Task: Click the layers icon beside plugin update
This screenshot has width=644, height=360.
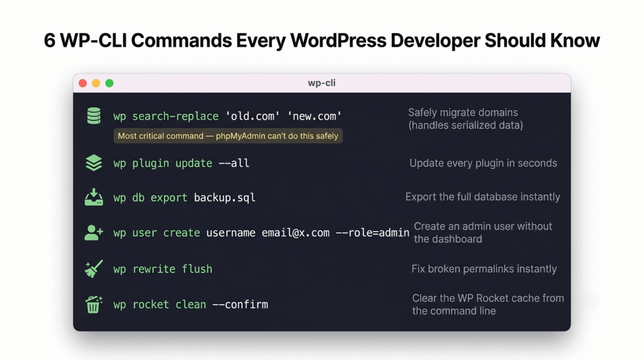Action: click(94, 163)
